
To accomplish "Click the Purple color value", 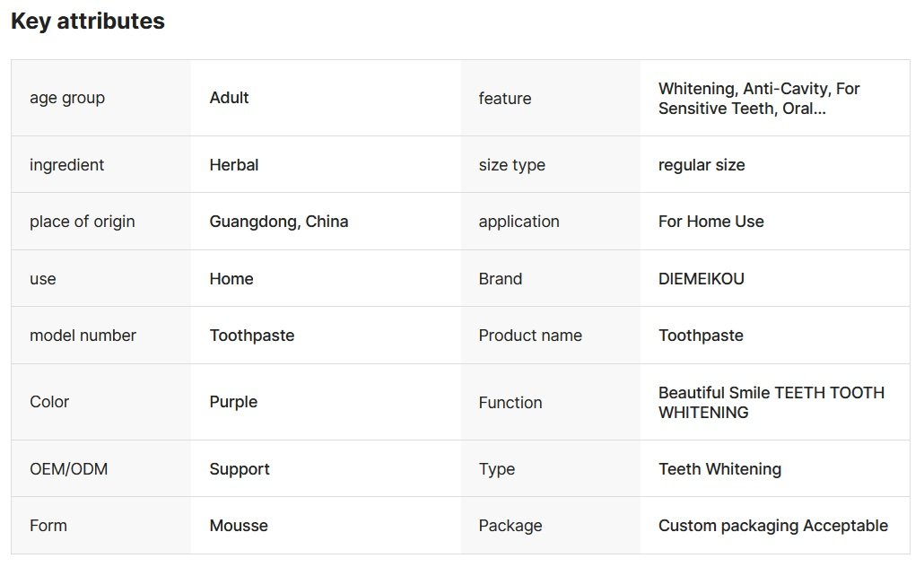I will (x=233, y=402).
